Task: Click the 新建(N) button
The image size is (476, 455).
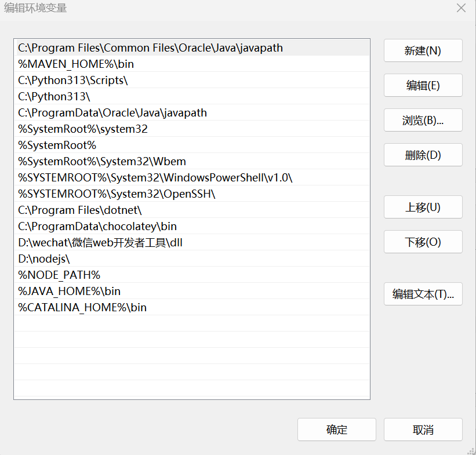Action: 423,50
